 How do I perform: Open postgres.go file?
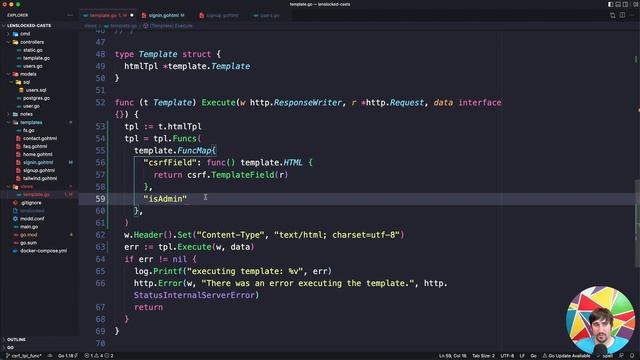[x=36, y=98]
